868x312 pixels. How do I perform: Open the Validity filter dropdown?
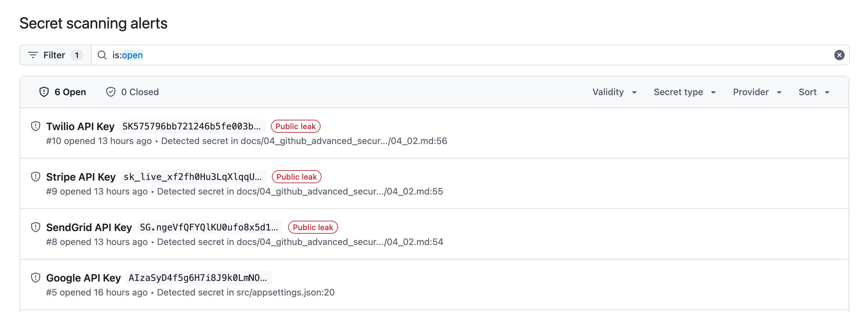pos(614,92)
